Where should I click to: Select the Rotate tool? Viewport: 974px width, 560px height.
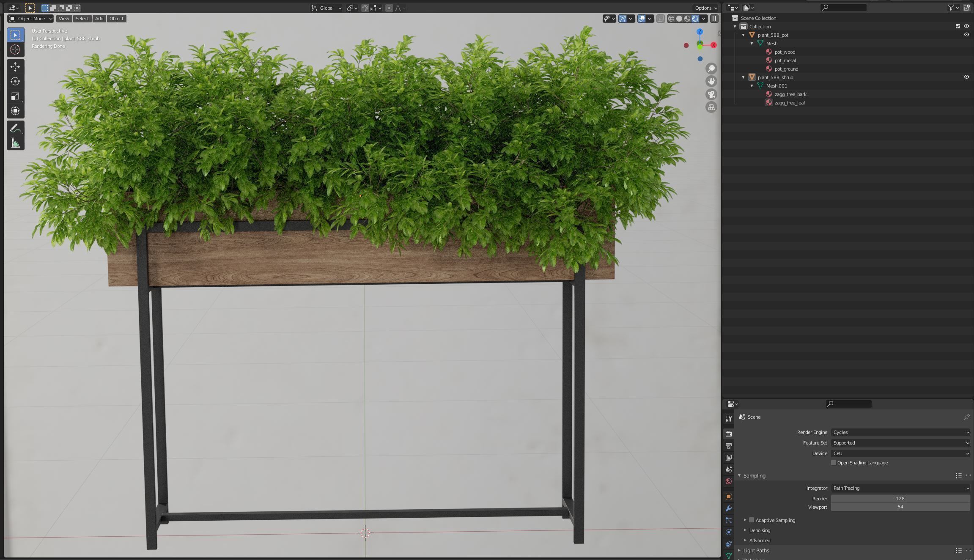pos(15,82)
